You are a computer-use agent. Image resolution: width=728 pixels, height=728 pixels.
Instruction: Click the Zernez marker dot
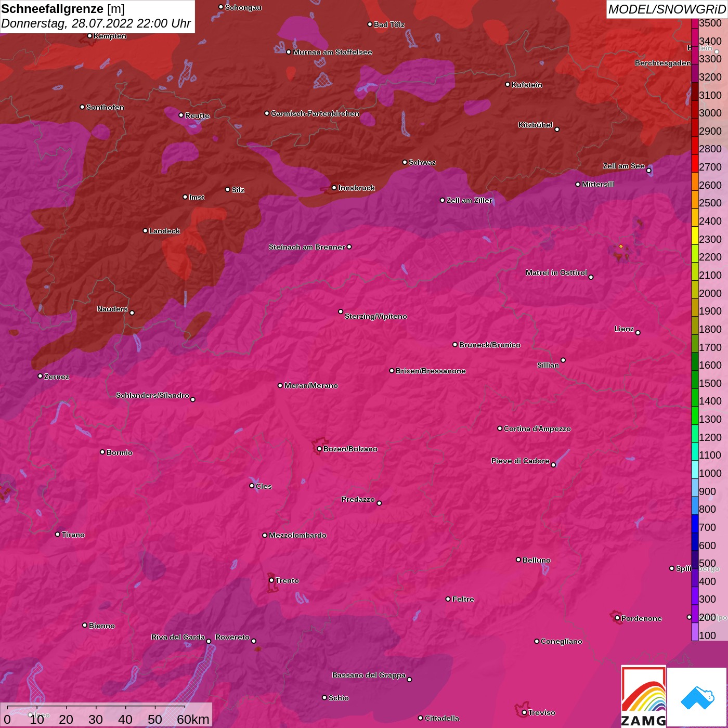click(40, 376)
